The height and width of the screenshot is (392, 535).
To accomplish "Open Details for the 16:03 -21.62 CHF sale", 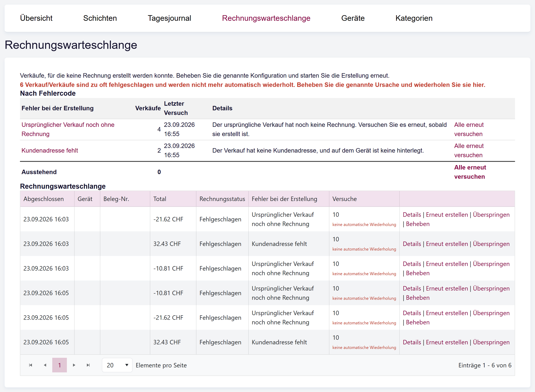I will tap(412, 215).
